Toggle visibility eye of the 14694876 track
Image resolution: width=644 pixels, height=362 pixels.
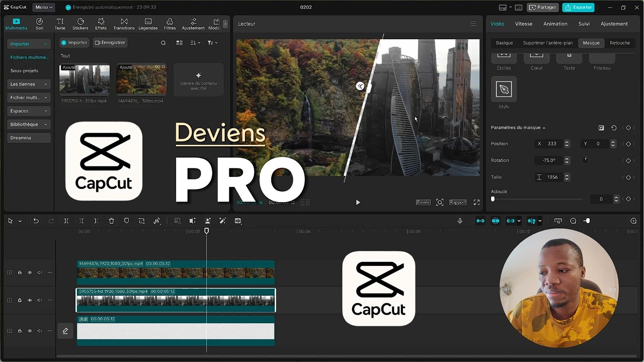[x=30, y=273]
